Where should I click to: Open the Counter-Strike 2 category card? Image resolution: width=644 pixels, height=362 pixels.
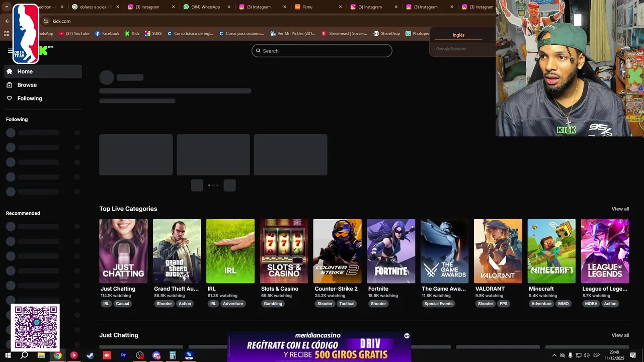click(337, 251)
